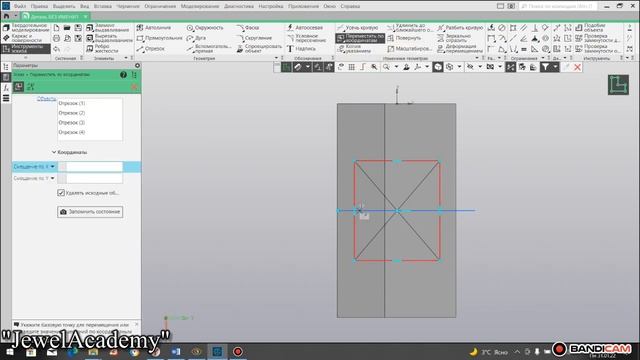Select the Прямоугольник tool
The width and height of the screenshot is (640, 360).
pos(160,38)
